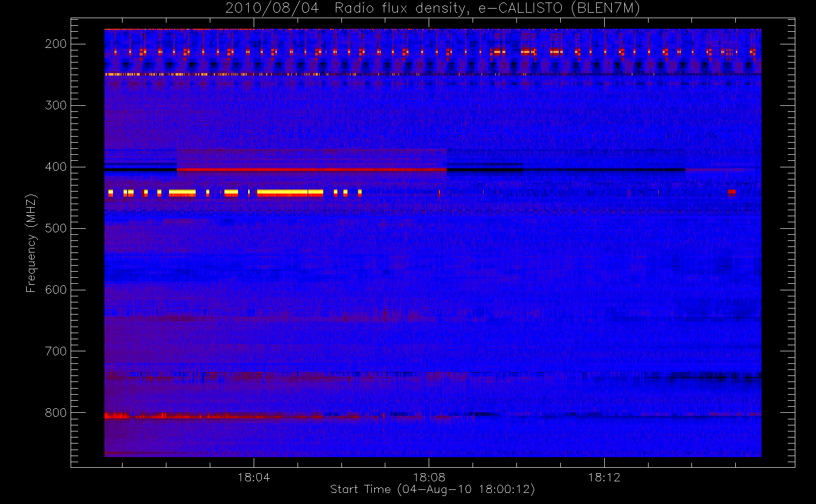Click the plot title "2010/08/04 Radio flux density, e-CALLISTO (BLEN7M)"
This screenshot has height=504, width=816.
pyautogui.click(x=433, y=8)
